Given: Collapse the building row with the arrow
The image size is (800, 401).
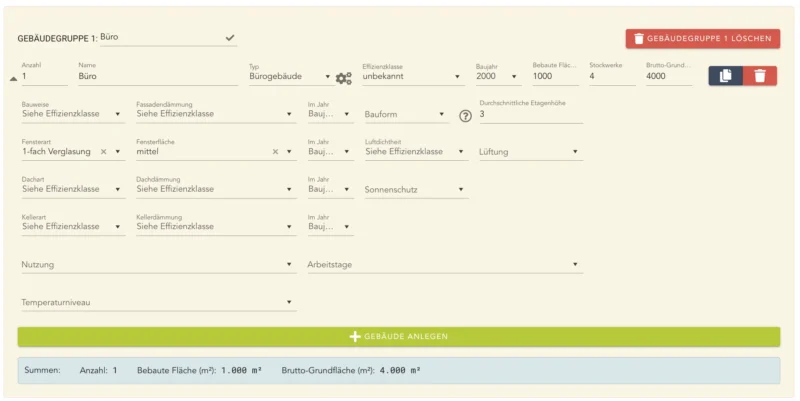Looking at the screenshot, I should 13,77.
